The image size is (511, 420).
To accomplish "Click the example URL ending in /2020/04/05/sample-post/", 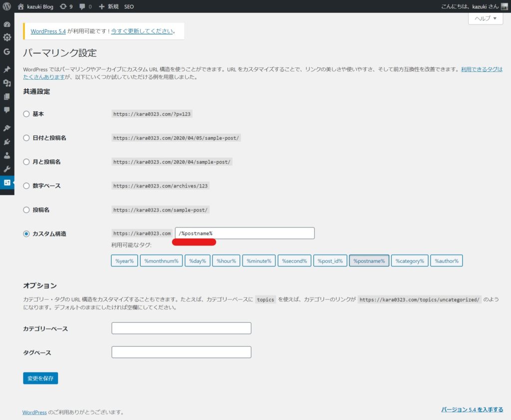I will coord(176,138).
